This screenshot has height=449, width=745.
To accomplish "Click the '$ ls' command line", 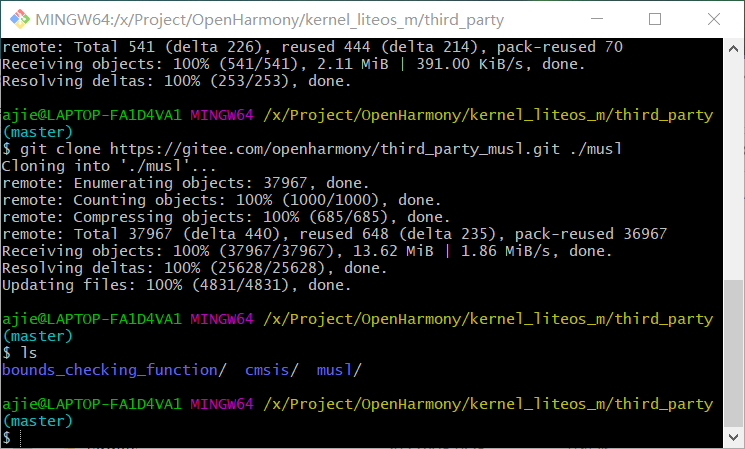I will pos(19,353).
